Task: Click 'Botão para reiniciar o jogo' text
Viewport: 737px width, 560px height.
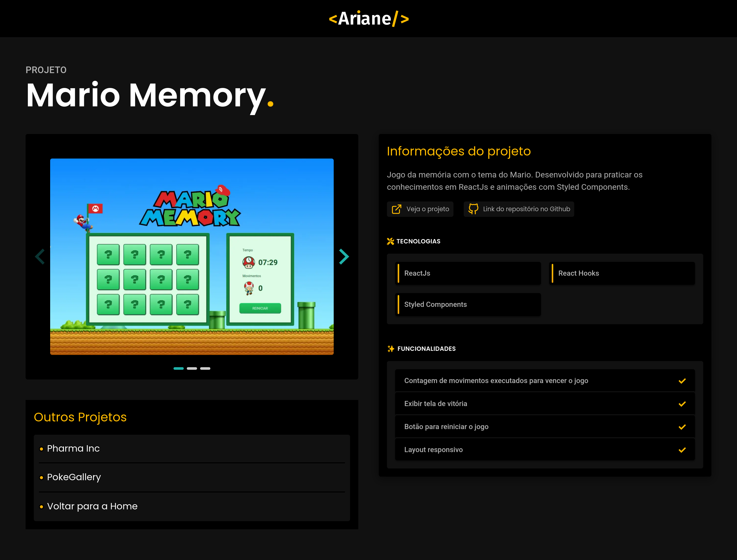Action: (446, 427)
